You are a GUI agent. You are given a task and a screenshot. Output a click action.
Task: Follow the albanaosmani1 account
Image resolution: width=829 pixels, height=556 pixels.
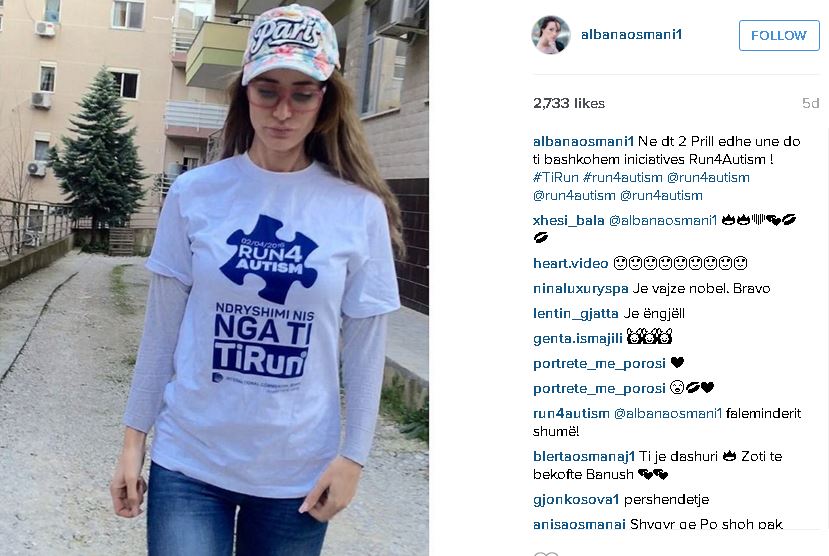779,35
